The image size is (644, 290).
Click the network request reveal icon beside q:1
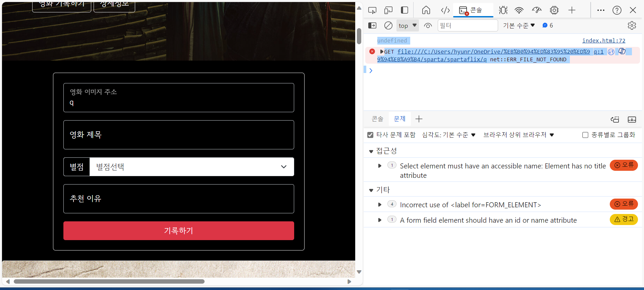pos(611,52)
